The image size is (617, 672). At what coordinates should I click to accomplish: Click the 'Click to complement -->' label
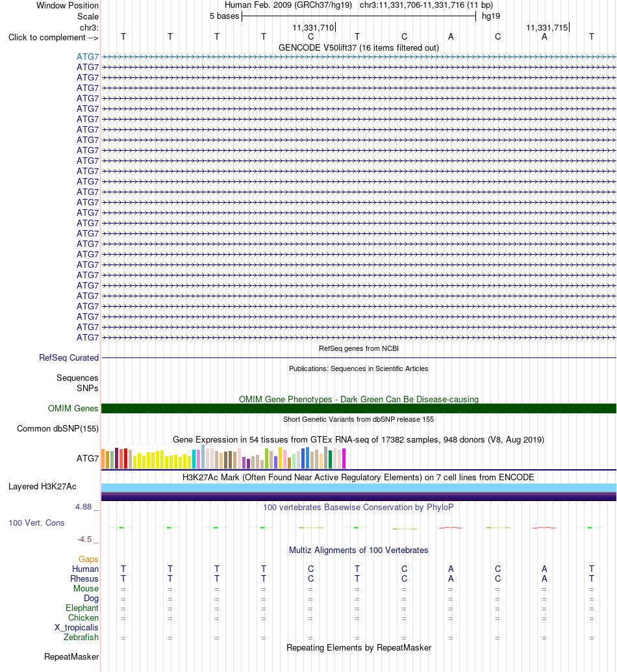(x=53, y=38)
